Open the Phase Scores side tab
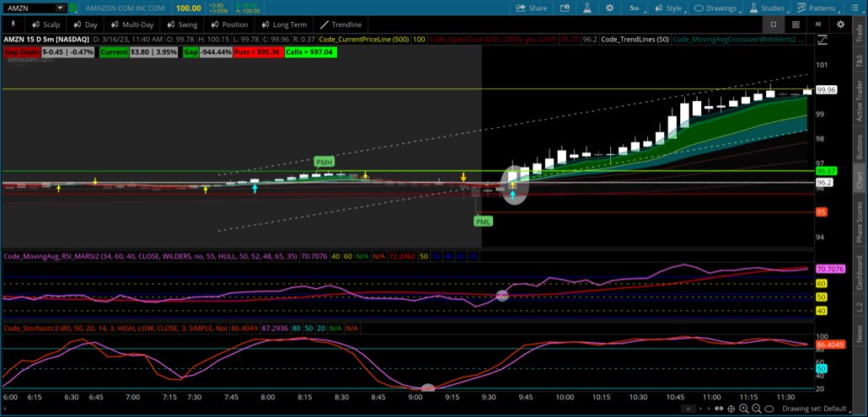Viewport: 868px width, 417px height. 859,222
